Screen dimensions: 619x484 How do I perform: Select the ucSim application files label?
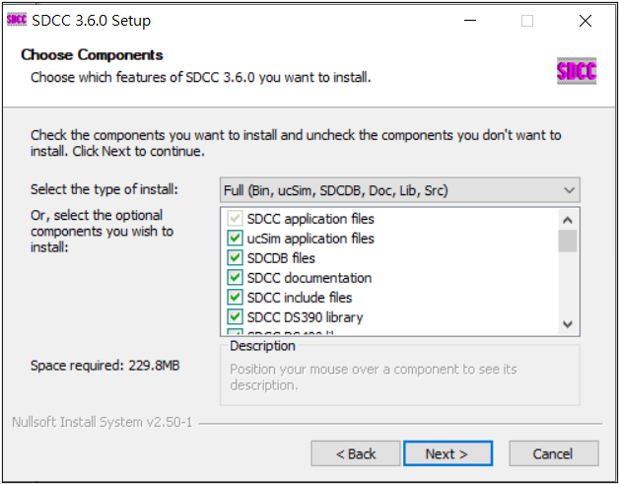(311, 238)
